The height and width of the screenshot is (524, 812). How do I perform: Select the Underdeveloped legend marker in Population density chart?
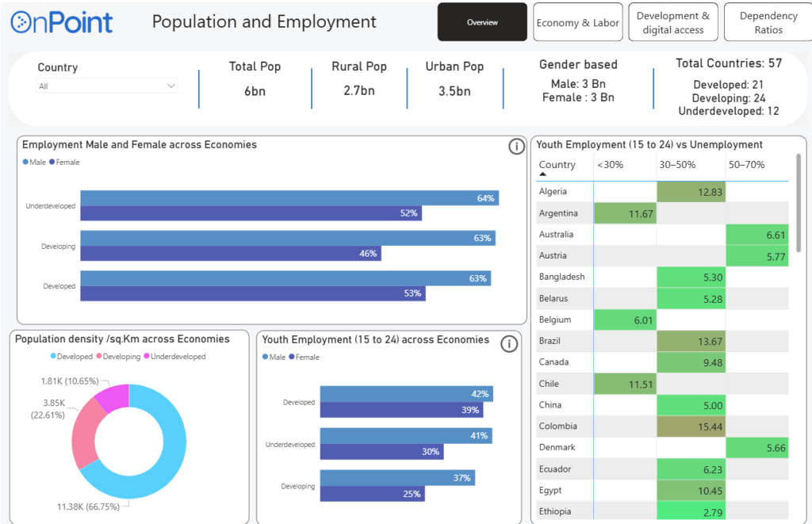tap(147, 357)
